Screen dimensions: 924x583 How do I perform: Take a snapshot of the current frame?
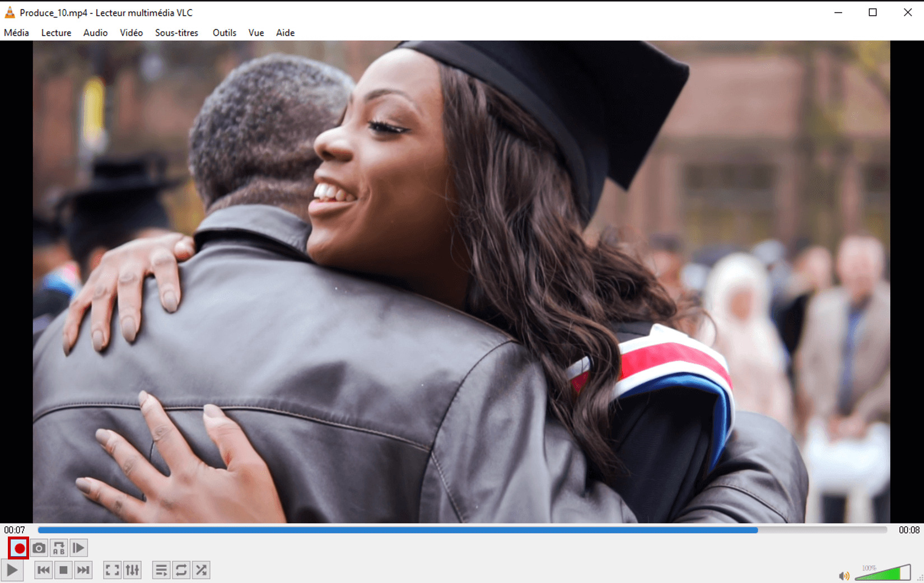[x=39, y=548]
